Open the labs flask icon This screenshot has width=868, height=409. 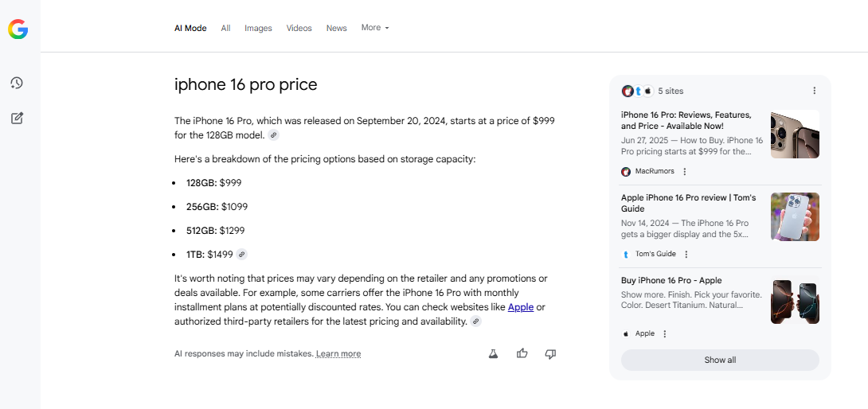click(x=493, y=353)
